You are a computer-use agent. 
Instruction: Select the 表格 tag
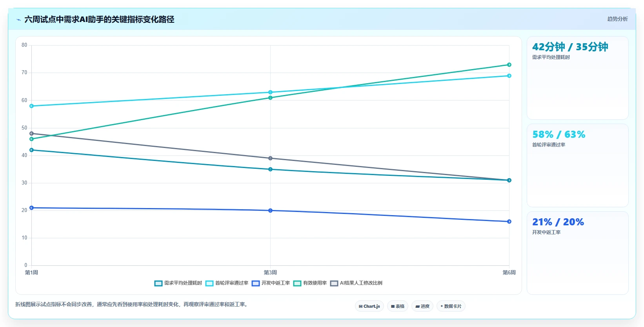click(398, 306)
